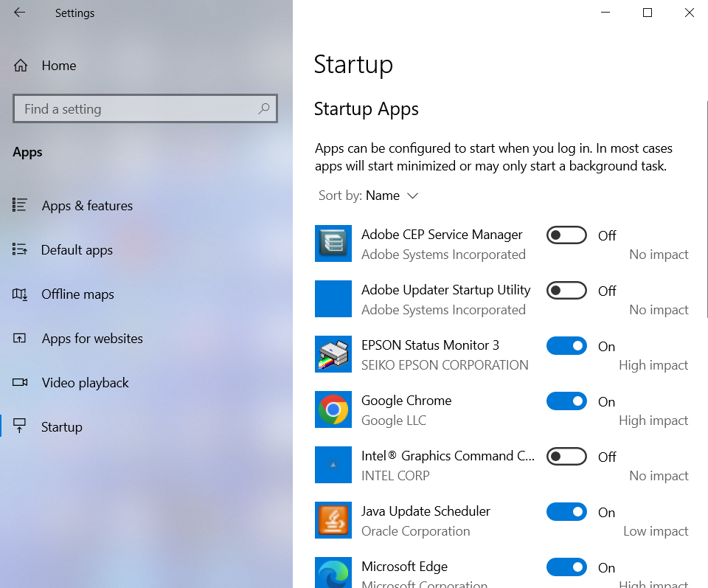The width and height of the screenshot is (708, 588).
Task: Click the EPSON Status Monitor printer icon
Action: (x=333, y=354)
